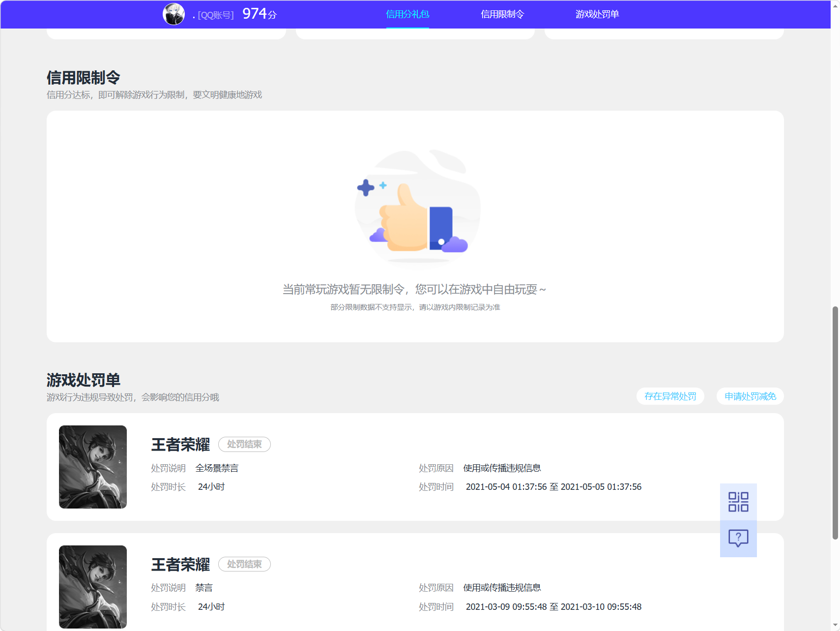Click the [QQ账号] label in header
This screenshot has width=840, height=631.
click(216, 15)
